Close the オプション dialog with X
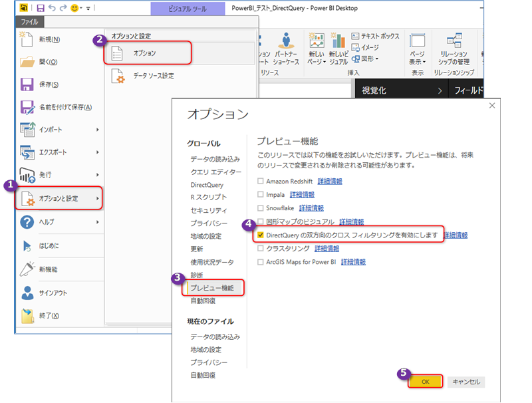The image size is (532, 403). [492, 106]
